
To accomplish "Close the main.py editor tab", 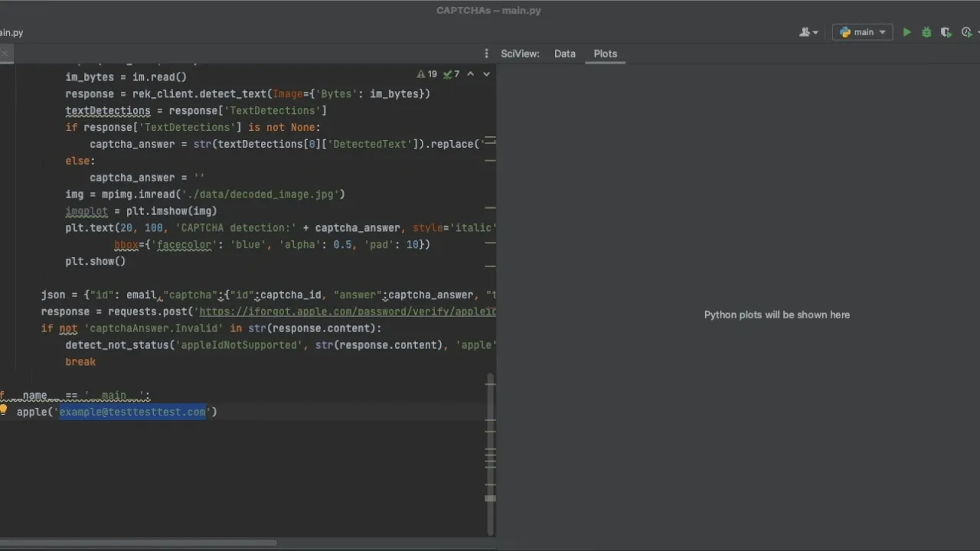I will click(5, 53).
